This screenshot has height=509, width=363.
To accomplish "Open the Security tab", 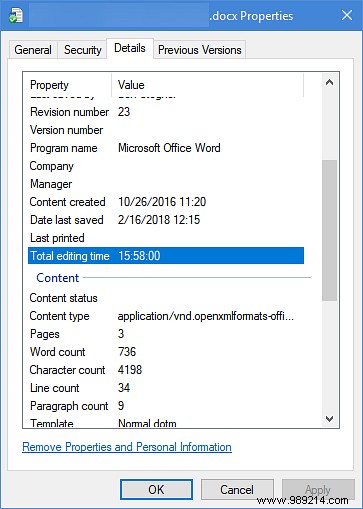I will pyautogui.click(x=82, y=50).
